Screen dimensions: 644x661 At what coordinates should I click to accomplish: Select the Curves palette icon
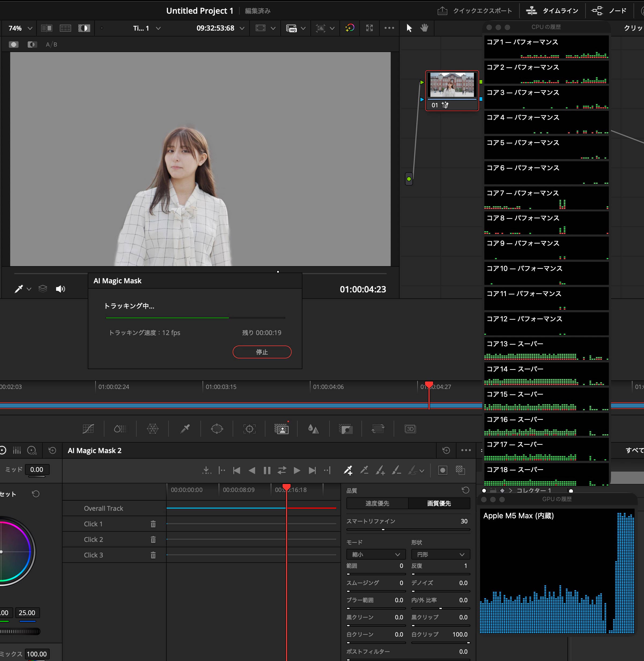[88, 429]
